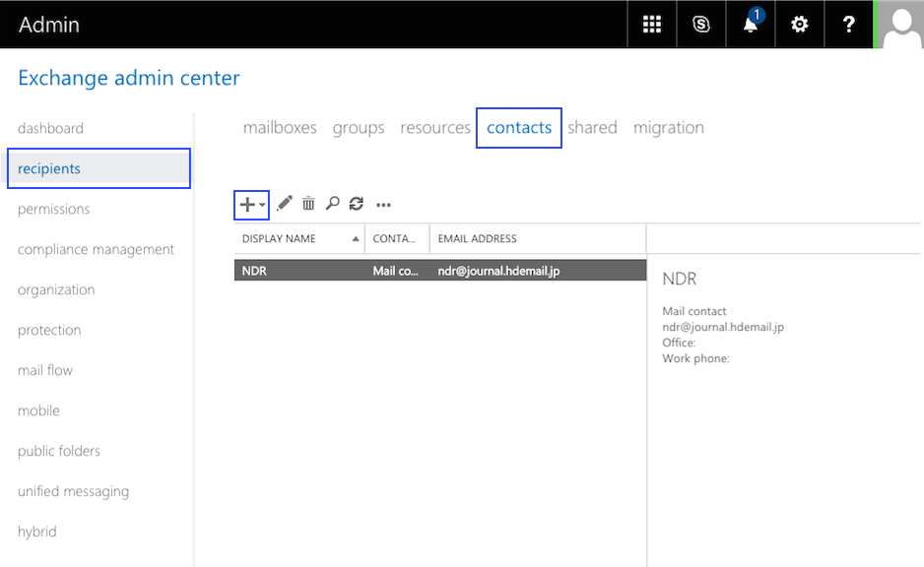Open the app launcher grid

[652, 25]
